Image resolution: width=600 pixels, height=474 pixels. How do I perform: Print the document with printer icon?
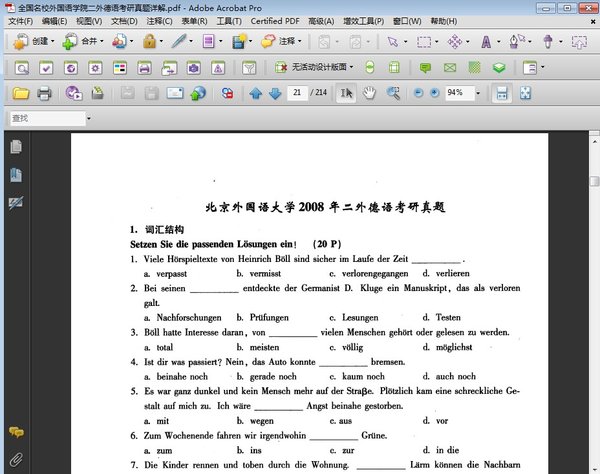tap(44, 93)
